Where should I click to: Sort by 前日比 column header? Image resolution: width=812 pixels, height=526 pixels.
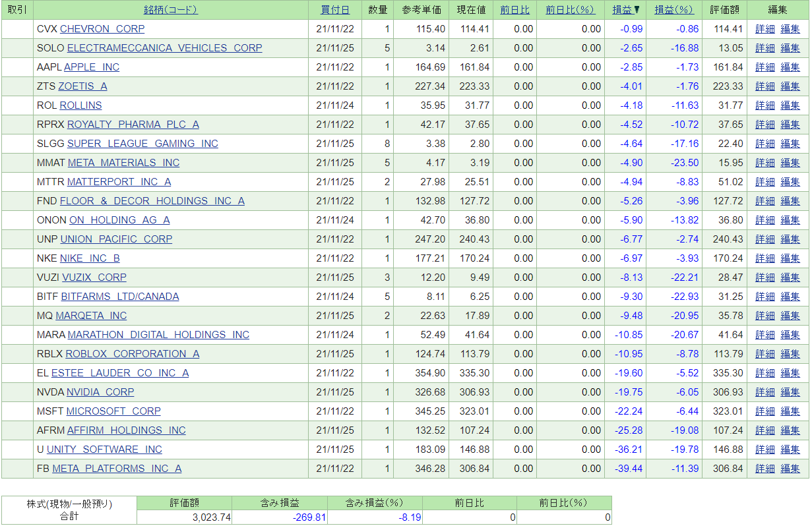[515, 10]
